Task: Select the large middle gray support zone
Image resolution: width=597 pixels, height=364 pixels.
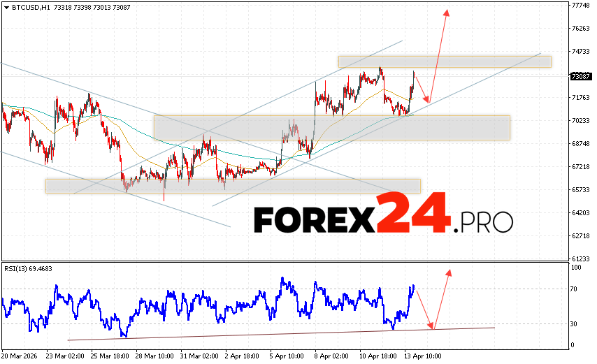Action: tap(332, 127)
